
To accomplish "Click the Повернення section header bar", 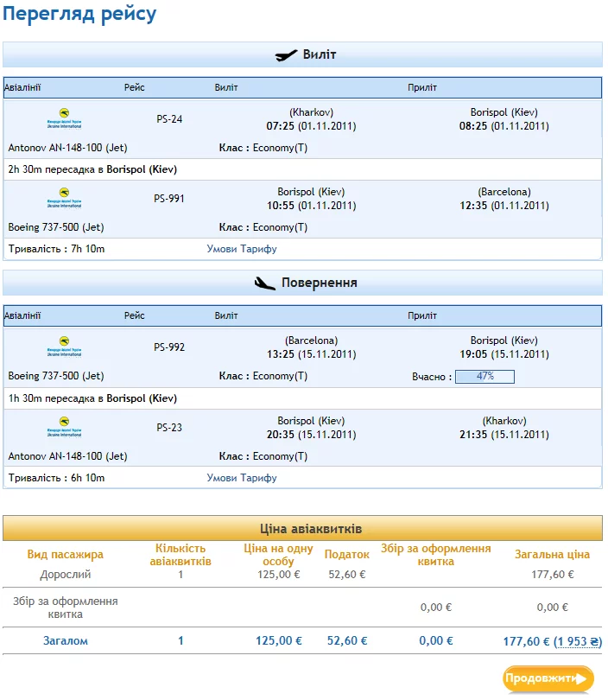I will coord(302,283).
